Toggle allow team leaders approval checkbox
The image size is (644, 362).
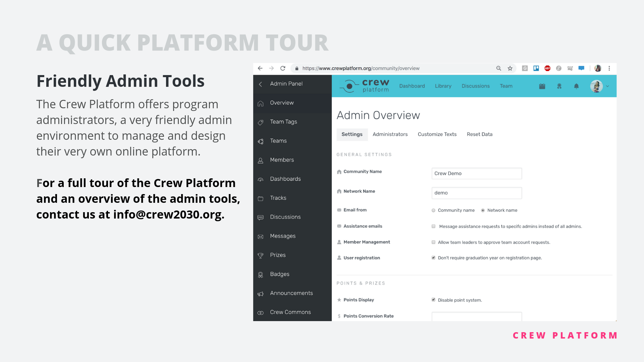tap(433, 242)
